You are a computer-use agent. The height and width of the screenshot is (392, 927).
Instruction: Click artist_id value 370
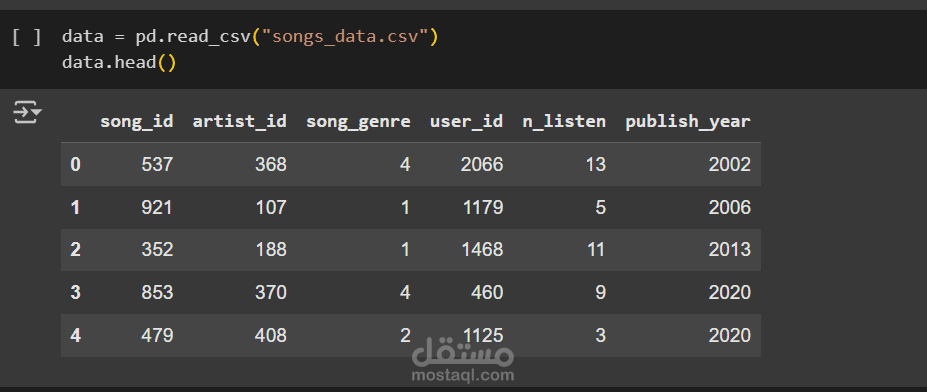271,293
